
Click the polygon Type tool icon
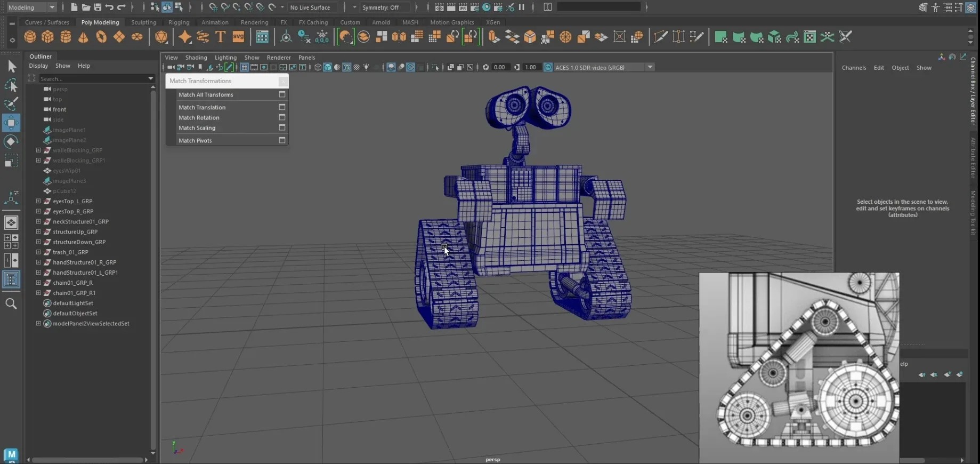pos(221,37)
